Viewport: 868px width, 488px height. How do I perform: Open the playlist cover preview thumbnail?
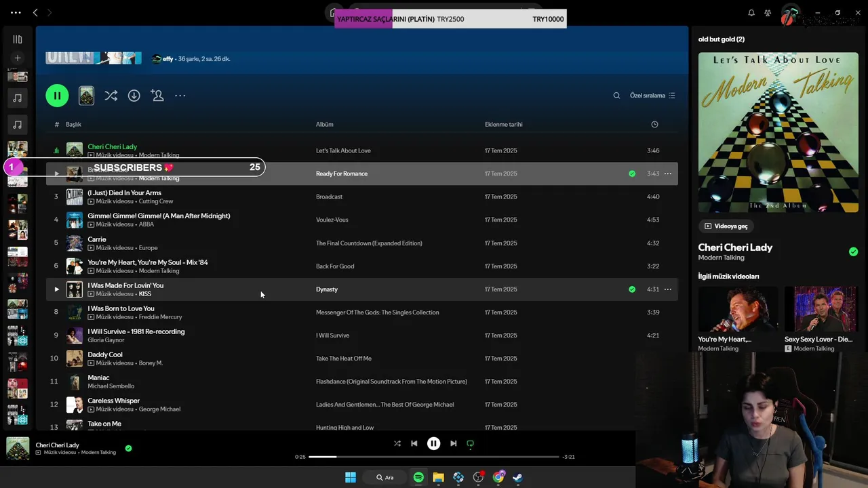86,96
